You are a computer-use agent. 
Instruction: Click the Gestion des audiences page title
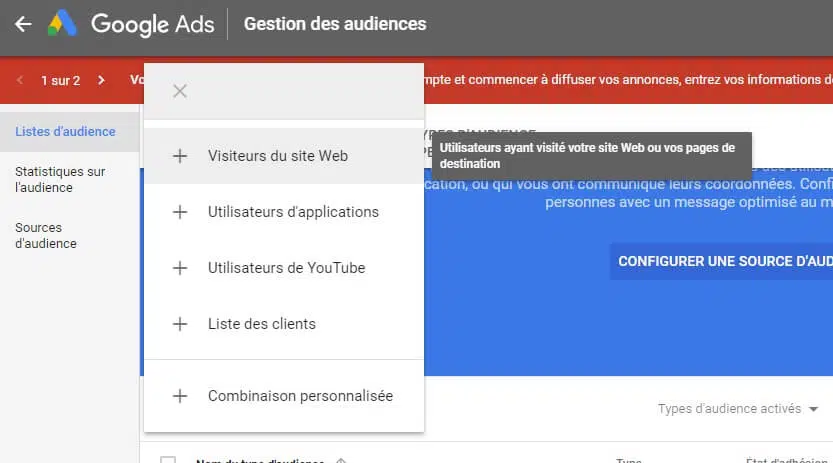click(x=334, y=24)
